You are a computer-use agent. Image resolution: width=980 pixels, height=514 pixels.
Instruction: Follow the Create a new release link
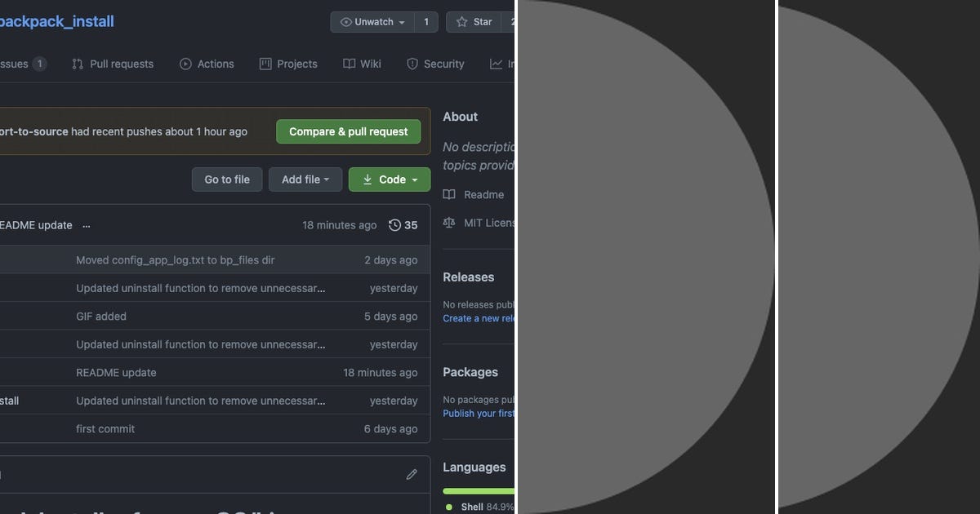tap(478, 318)
